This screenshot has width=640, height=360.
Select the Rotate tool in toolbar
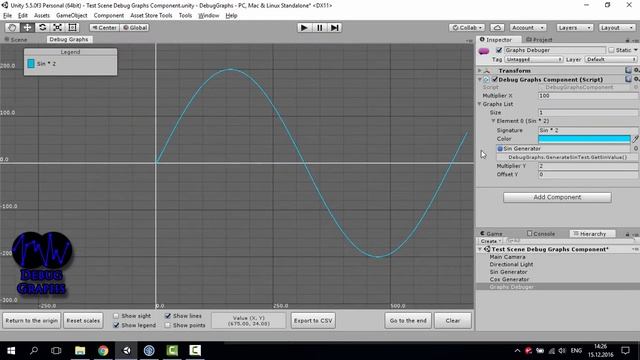[x=42, y=27]
